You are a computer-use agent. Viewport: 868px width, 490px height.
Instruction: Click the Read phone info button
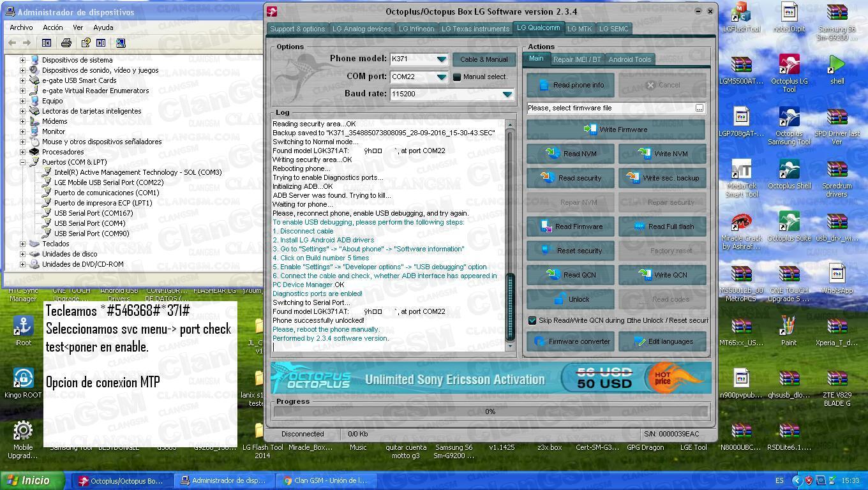click(571, 85)
